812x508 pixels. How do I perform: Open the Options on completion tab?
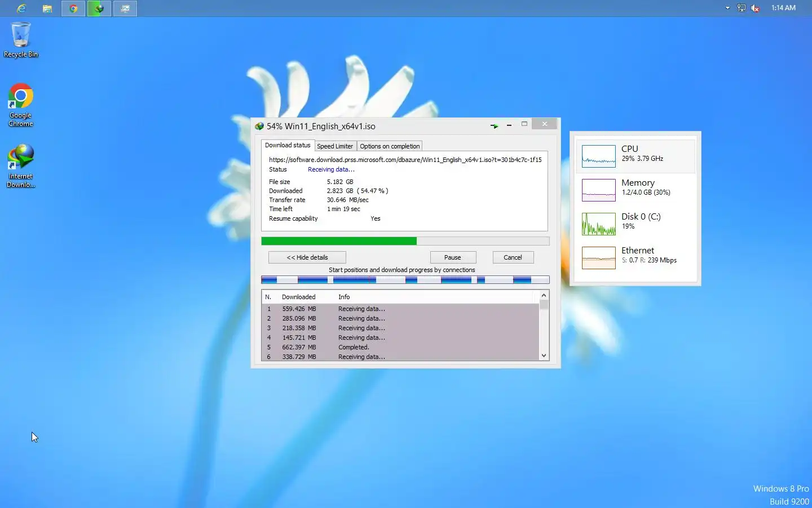click(x=390, y=146)
